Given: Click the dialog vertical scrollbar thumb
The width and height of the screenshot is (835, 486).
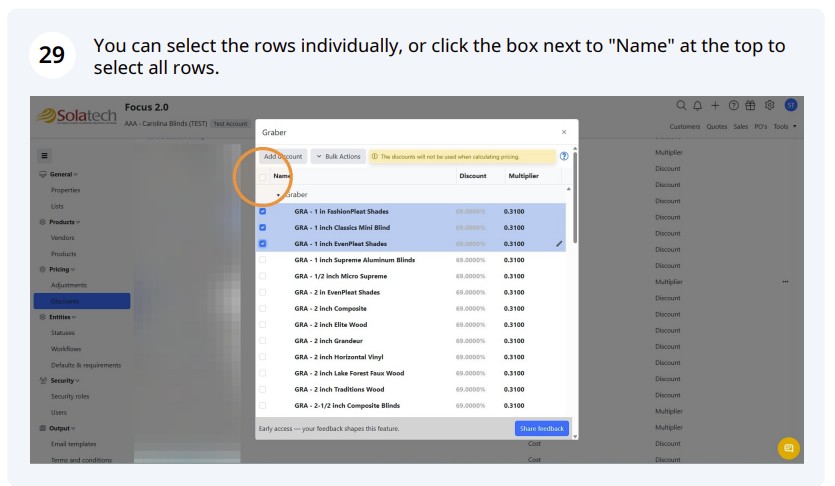Looking at the screenshot, I should pyautogui.click(x=575, y=197).
